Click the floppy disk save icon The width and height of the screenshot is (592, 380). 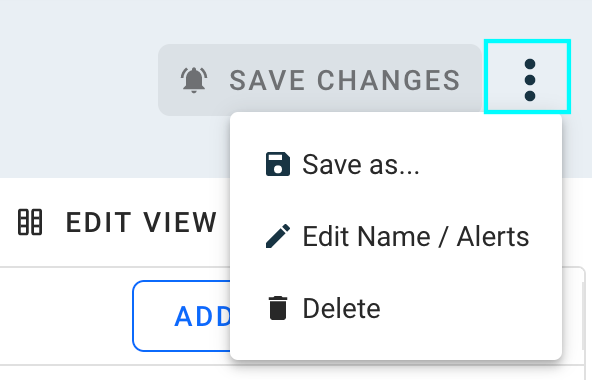pyautogui.click(x=278, y=164)
